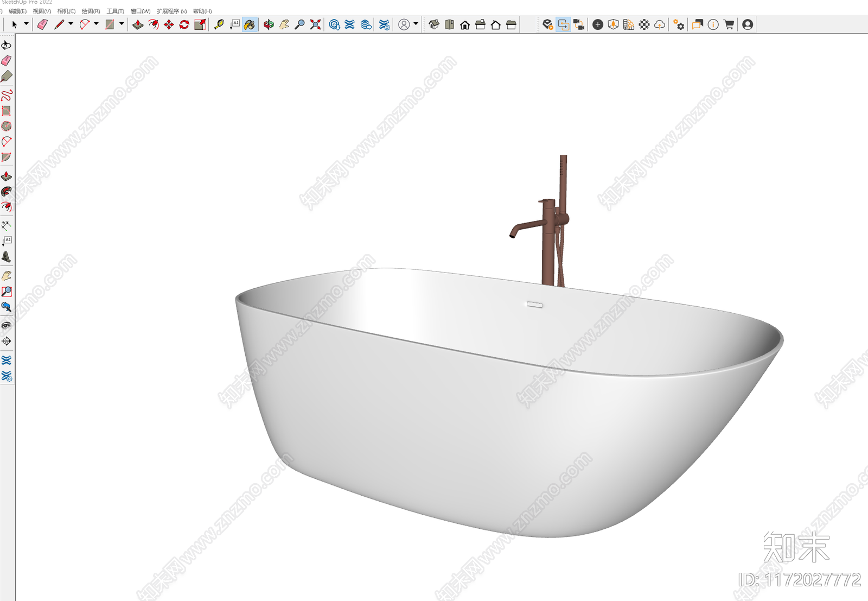Viewport: 868px width, 601px height.
Task: Open the gears settings icon
Action: (x=679, y=24)
